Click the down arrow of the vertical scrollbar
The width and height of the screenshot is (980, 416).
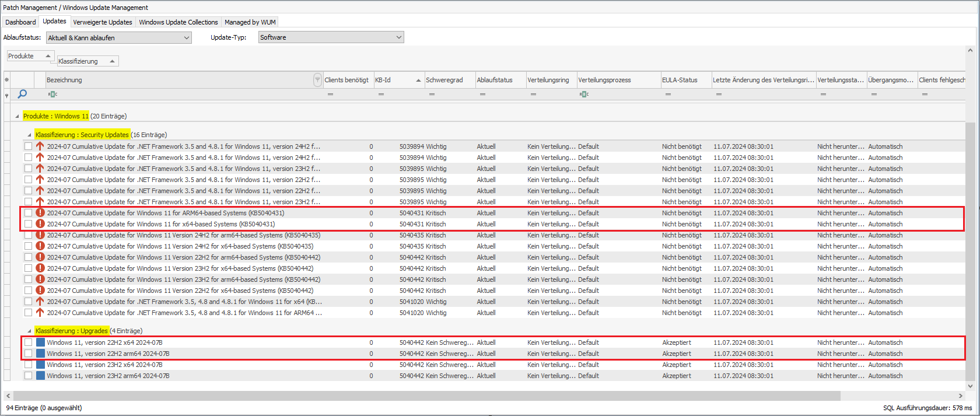click(x=970, y=386)
